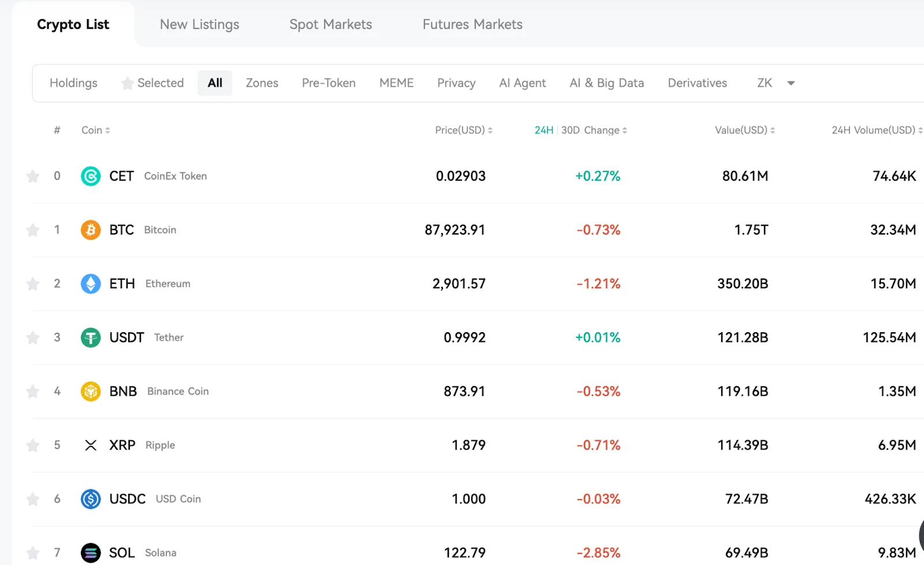Click the 1.75T market value
The image size is (924, 565).
pyautogui.click(x=751, y=230)
